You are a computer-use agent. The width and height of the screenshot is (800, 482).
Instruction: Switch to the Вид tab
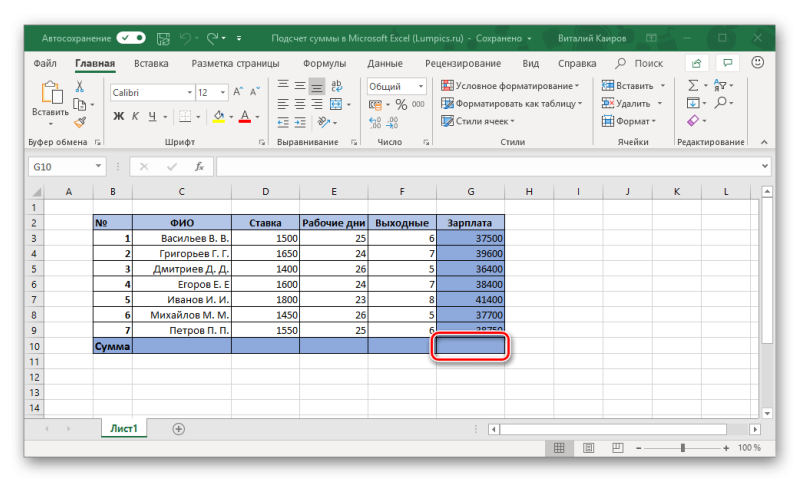pos(531,63)
